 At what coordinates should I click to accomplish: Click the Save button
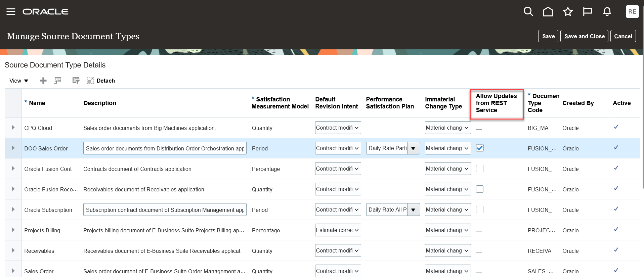click(x=548, y=36)
